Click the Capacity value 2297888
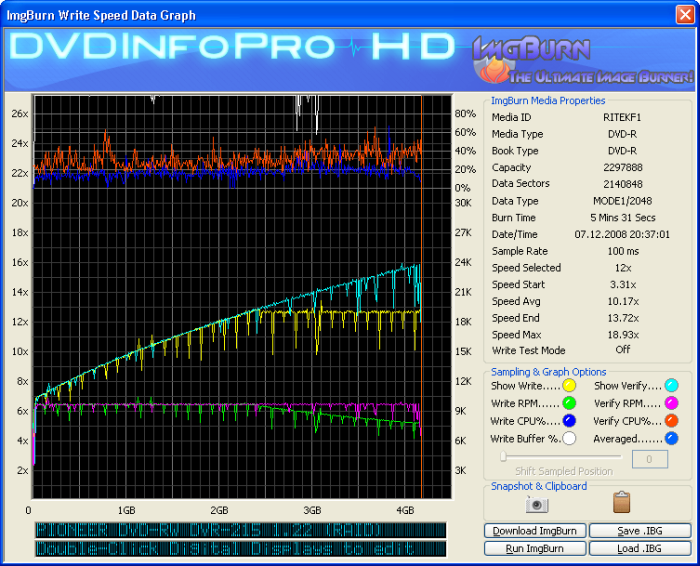Image resolution: width=700 pixels, height=566 pixels. tap(623, 167)
